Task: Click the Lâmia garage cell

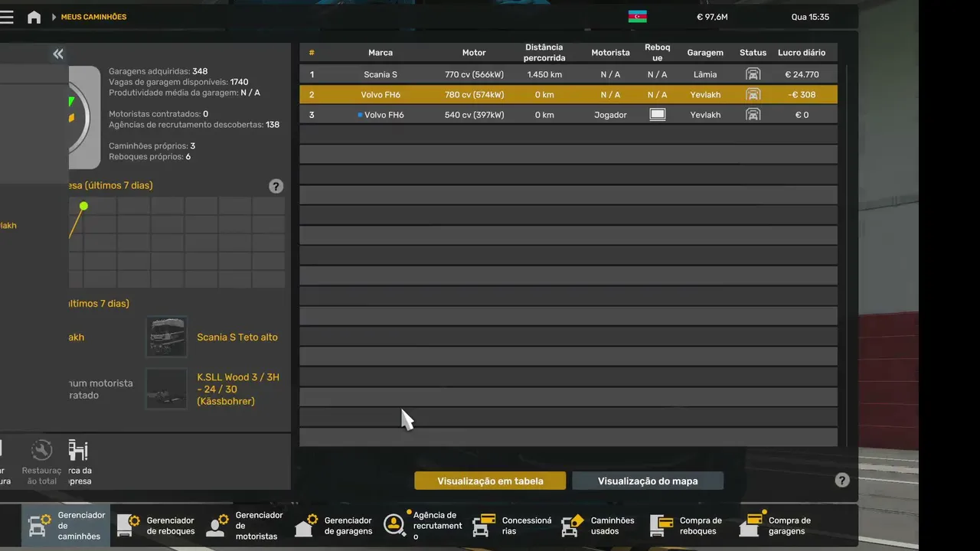Action: 705,74
